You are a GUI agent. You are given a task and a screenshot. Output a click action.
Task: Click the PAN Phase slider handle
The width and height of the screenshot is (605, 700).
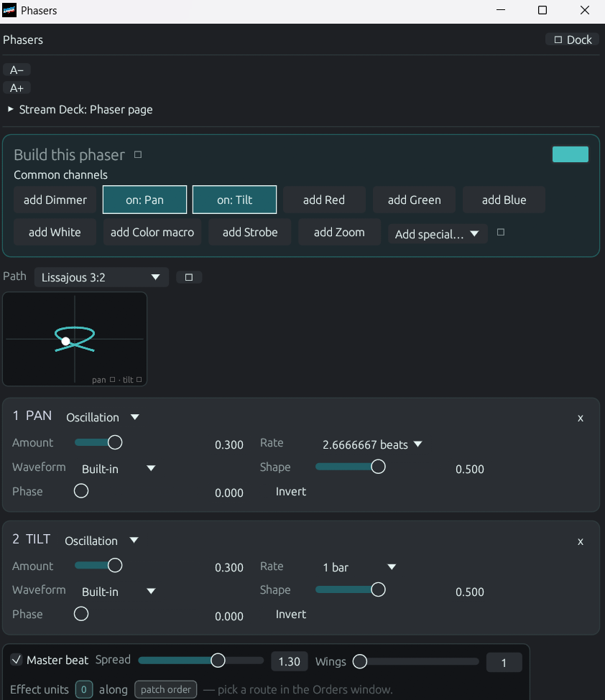tap(81, 491)
